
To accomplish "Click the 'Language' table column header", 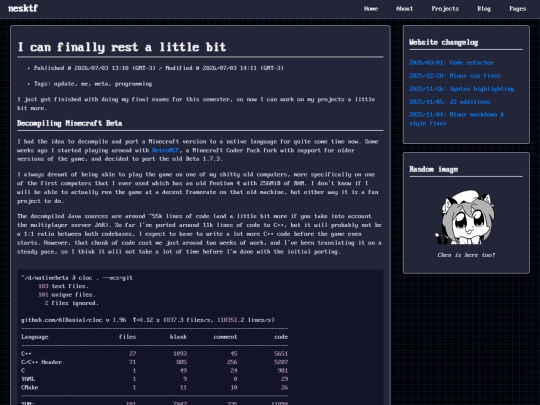I will pyautogui.click(x=35, y=337).
